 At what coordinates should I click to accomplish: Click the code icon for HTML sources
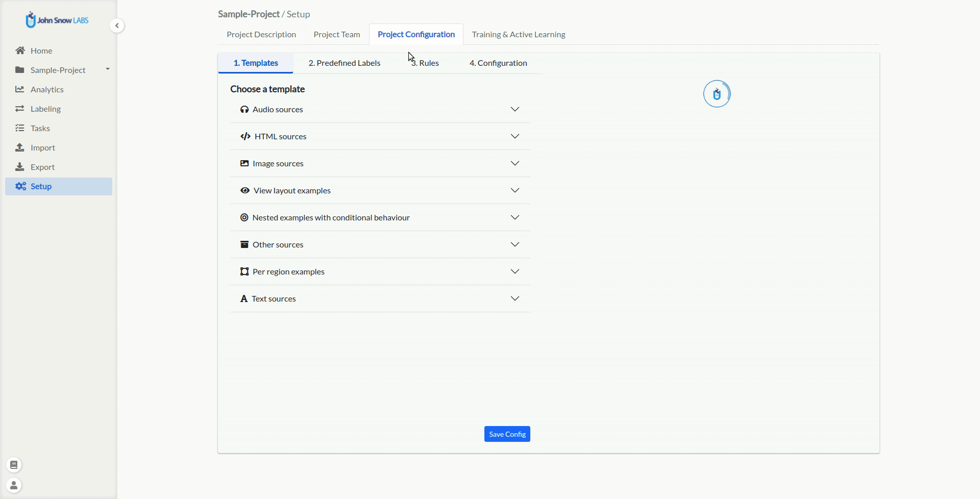246,136
